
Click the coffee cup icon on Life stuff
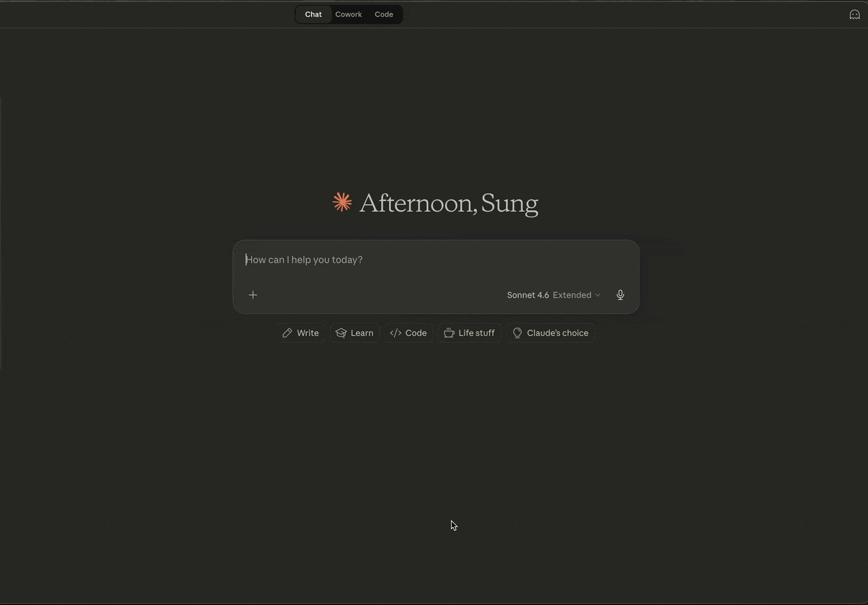[x=449, y=333]
